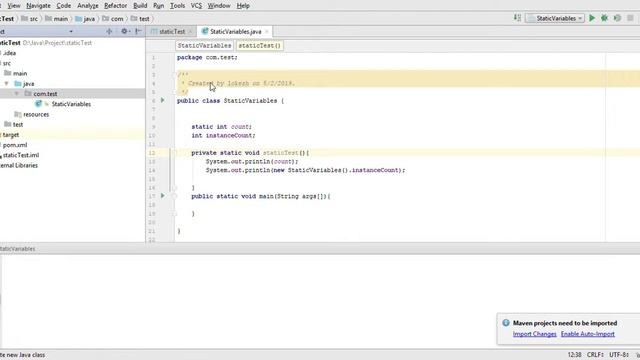Click the com breadcrumb in the navigation bar
This screenshot has height=360, width=640.
coord(113,19)
